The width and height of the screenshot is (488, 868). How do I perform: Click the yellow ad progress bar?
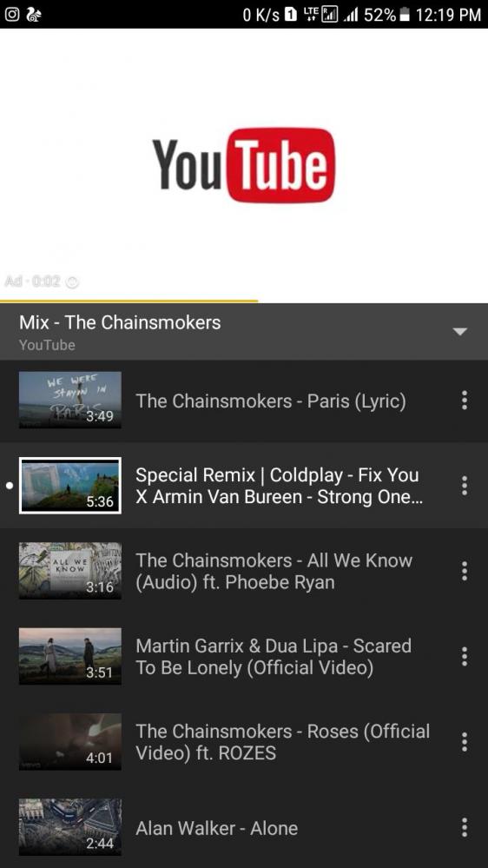[x=129, y=301]
